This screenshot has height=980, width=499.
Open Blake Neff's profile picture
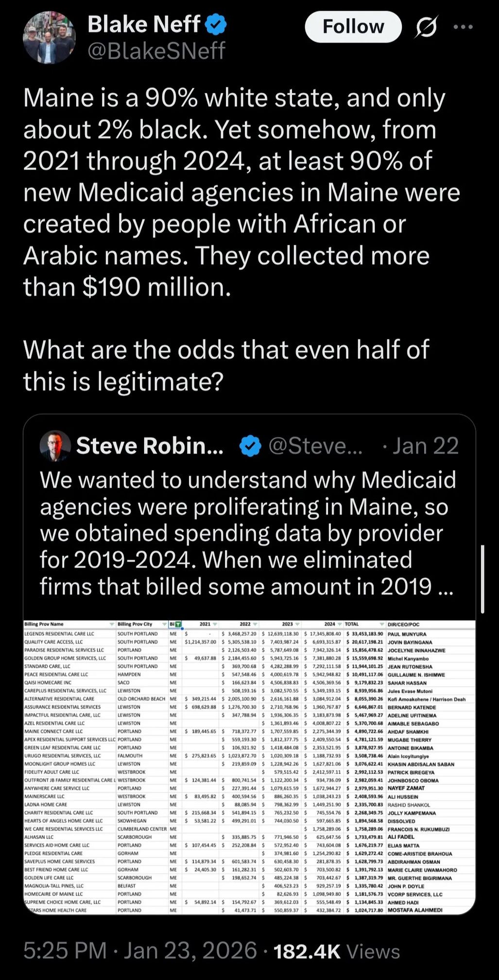(x=50, y=38)
